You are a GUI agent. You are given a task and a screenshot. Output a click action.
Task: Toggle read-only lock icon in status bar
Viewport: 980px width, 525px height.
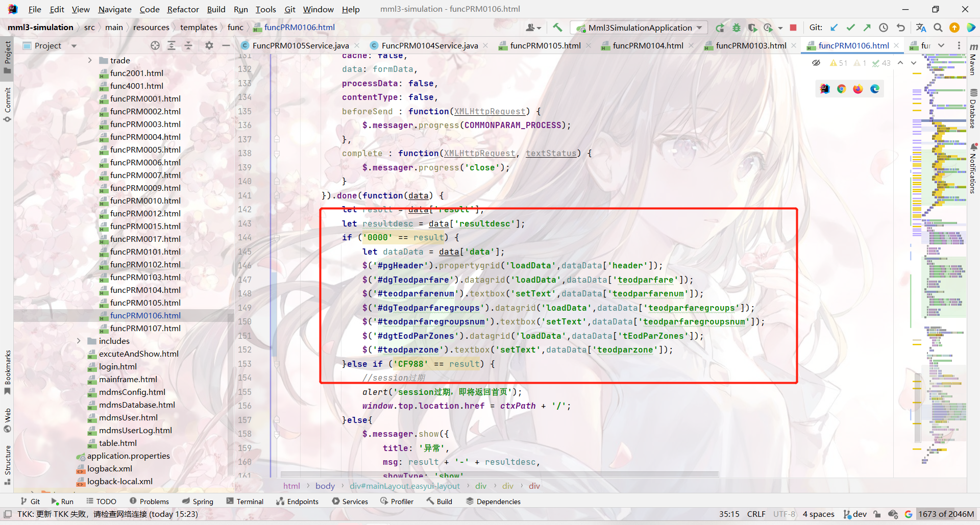click(x=876, y=514)
